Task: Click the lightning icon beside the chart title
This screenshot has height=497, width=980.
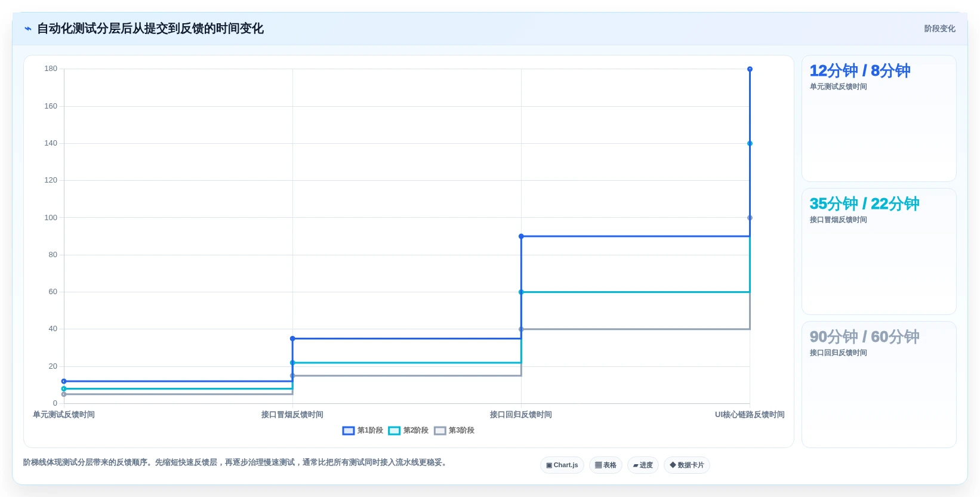Action: 28,29
